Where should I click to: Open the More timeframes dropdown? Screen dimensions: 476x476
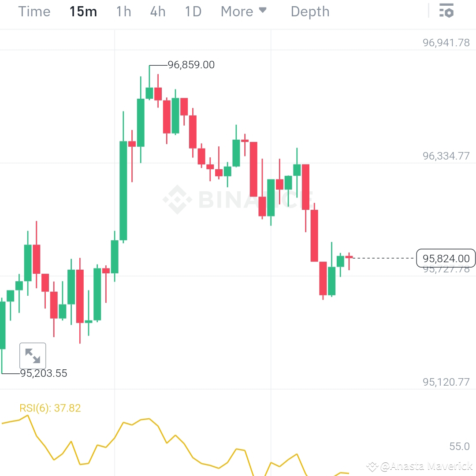(x=237, y=11)
